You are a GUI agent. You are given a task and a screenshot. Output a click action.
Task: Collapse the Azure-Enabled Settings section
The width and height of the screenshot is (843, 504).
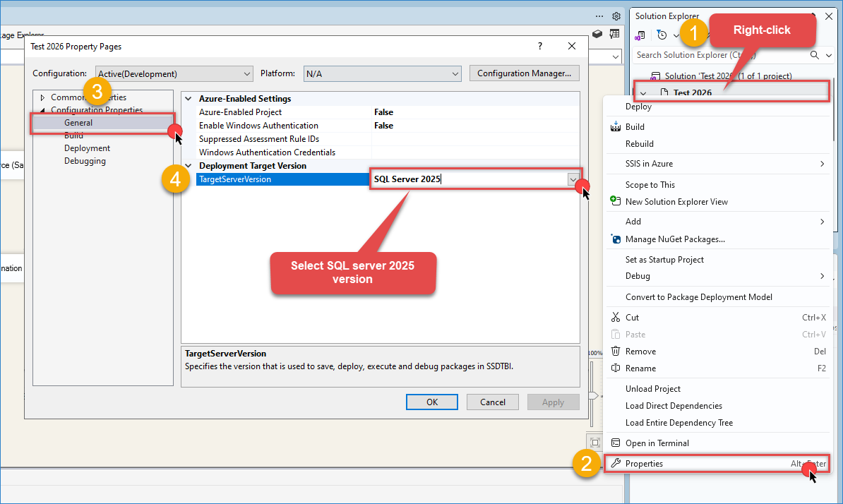pos(188,99)
